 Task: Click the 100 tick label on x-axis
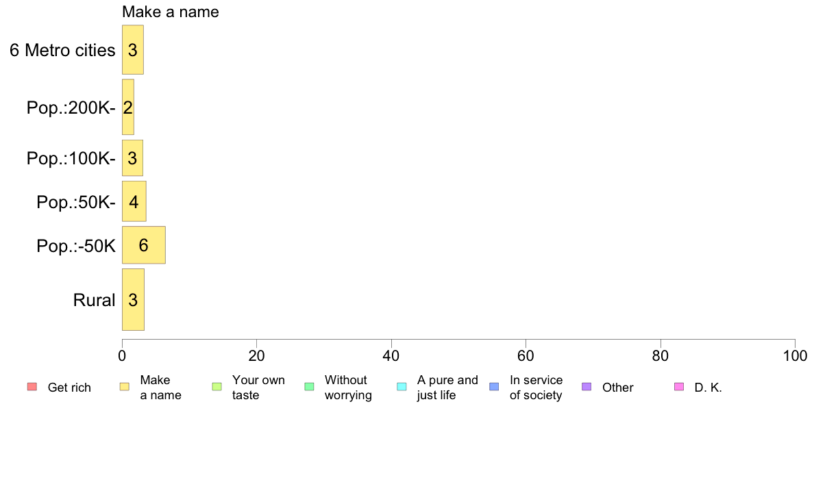click(795, 356)
